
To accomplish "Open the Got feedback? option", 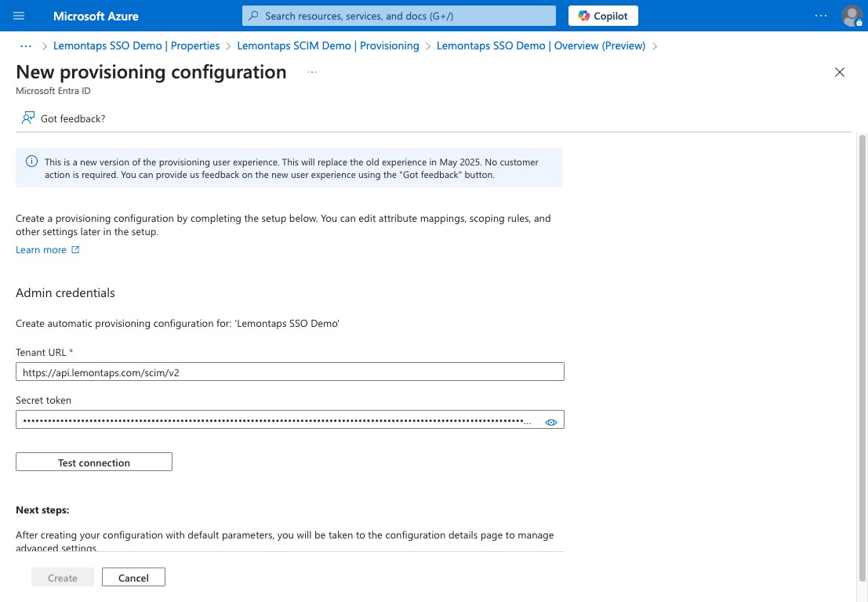I will (63, 118).
